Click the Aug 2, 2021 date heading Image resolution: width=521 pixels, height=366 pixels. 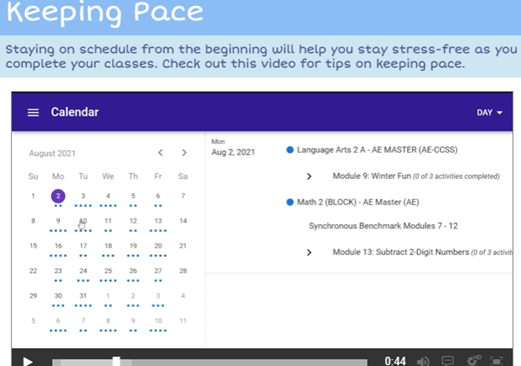(x=233, y=152)
